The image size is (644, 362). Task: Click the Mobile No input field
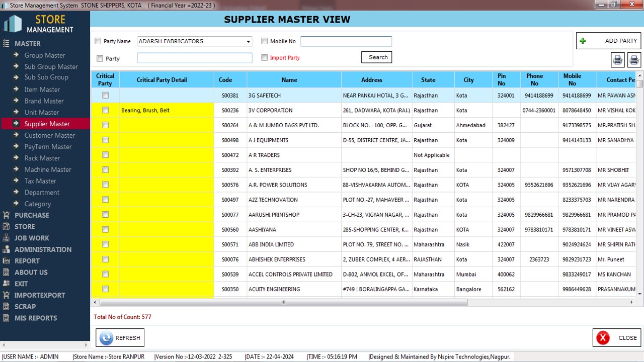click(346, 41)
